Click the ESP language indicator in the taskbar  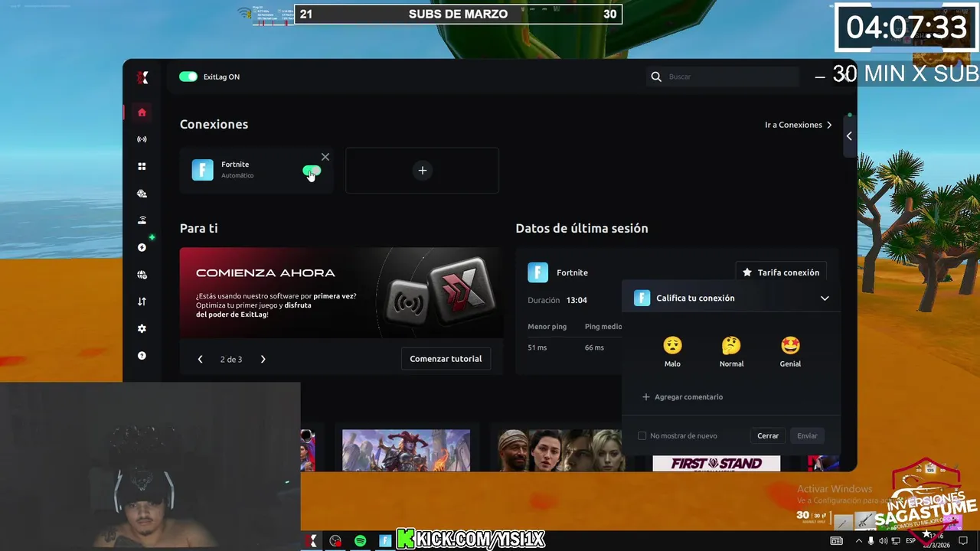click(x=910, y=541)
